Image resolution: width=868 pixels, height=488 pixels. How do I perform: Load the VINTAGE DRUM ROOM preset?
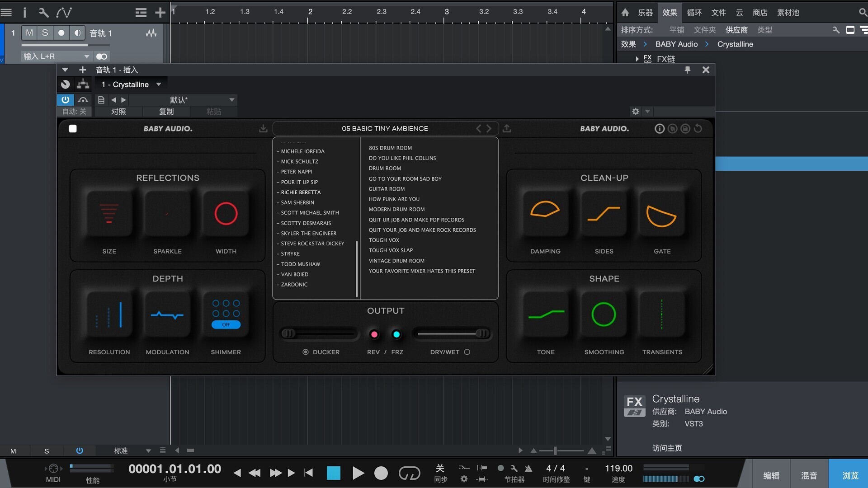(396, 261)
